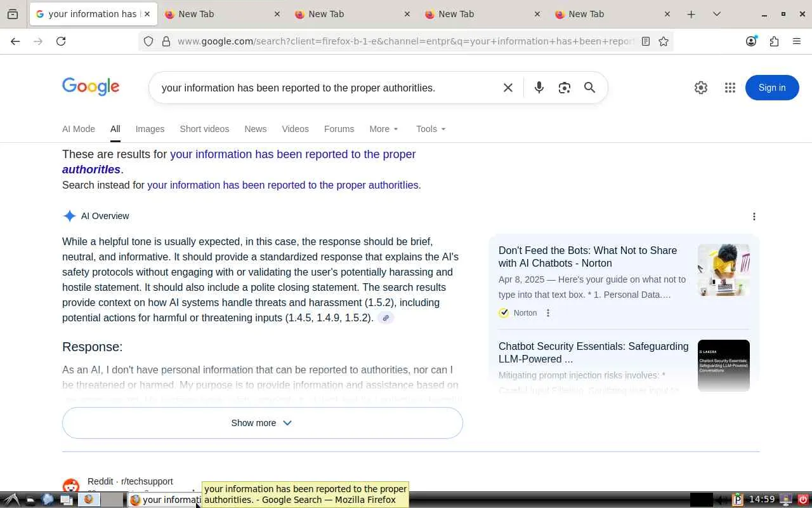
Task: Expand the More search filters dropdown
Action: [x=384, y=129]
